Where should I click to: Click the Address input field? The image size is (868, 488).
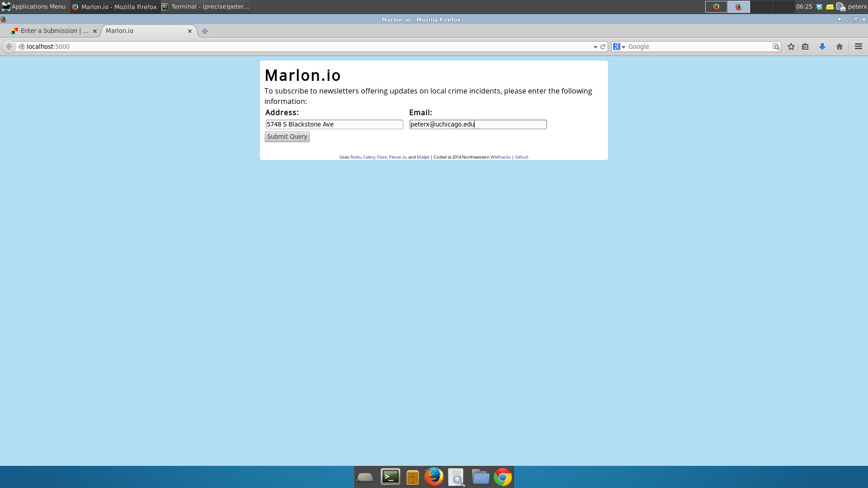click(x=334, y=124)
